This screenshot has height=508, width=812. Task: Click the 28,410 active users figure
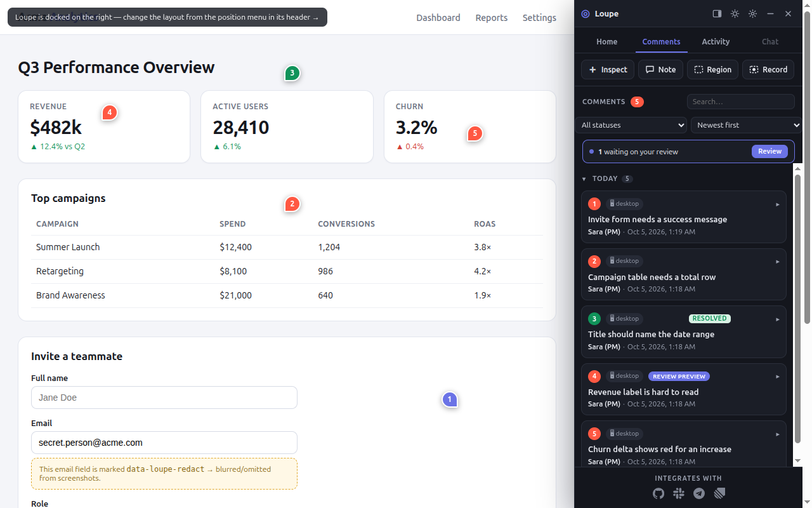pyautogui.click(x=240, y=128)
